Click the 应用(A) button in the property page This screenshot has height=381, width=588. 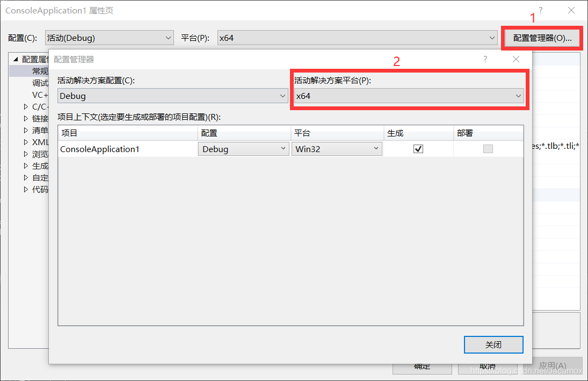click(x=553, y=366)
